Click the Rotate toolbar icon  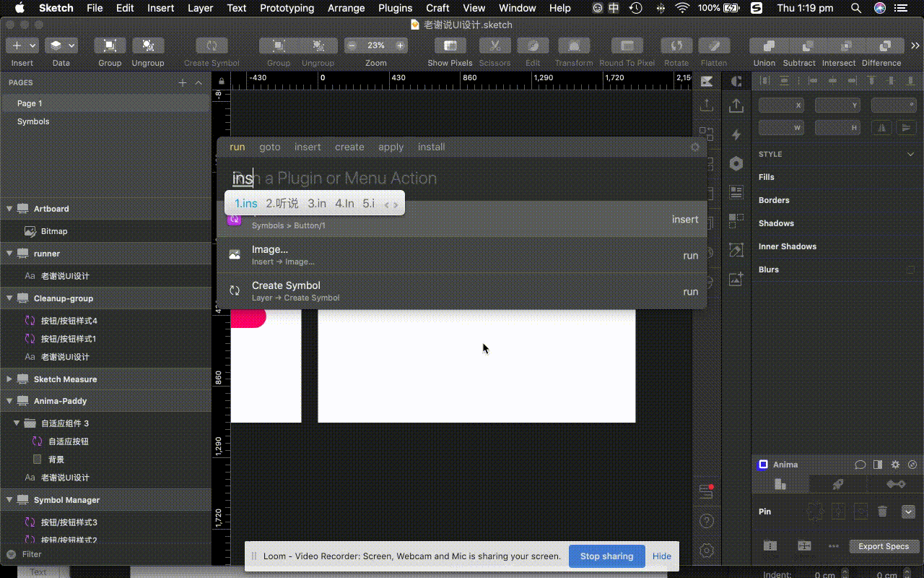point(676,46)
